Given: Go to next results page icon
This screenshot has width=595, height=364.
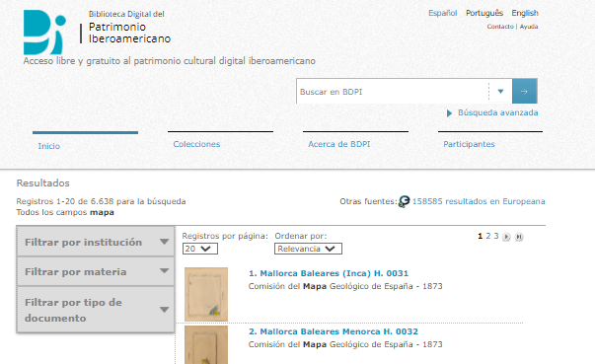Looking at the screenshot, I should (506, 237).
